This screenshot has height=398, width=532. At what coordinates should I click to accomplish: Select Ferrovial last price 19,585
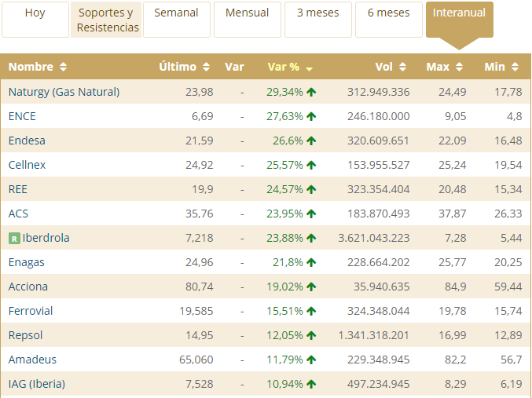(x=196, y=311)
